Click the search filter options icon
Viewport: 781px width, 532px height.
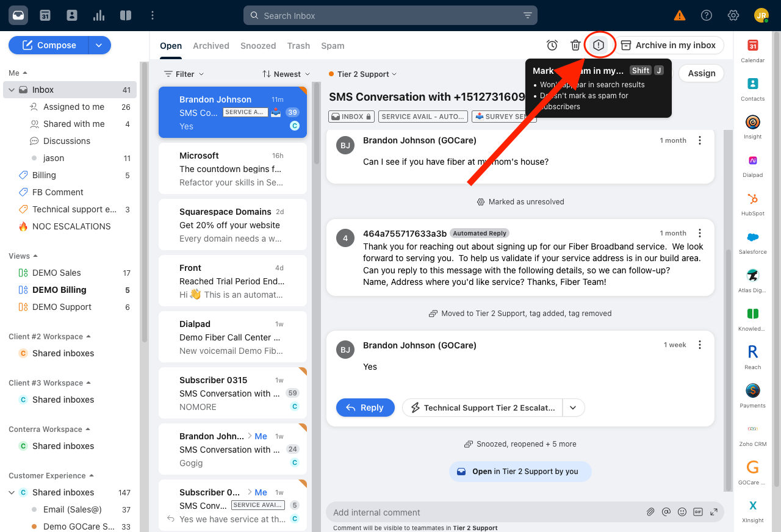pos(528,16)
